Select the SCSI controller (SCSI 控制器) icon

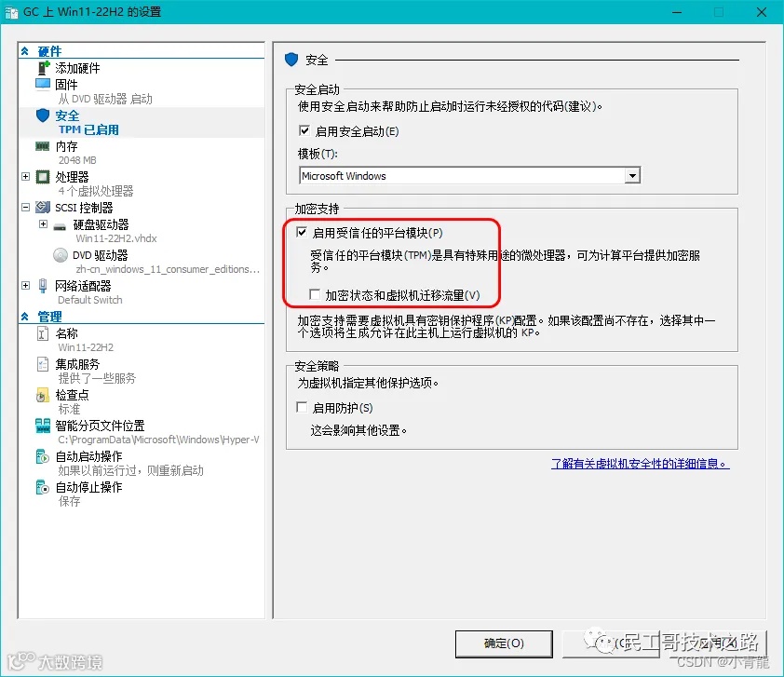pyautogui.click(x=43, y=207)
